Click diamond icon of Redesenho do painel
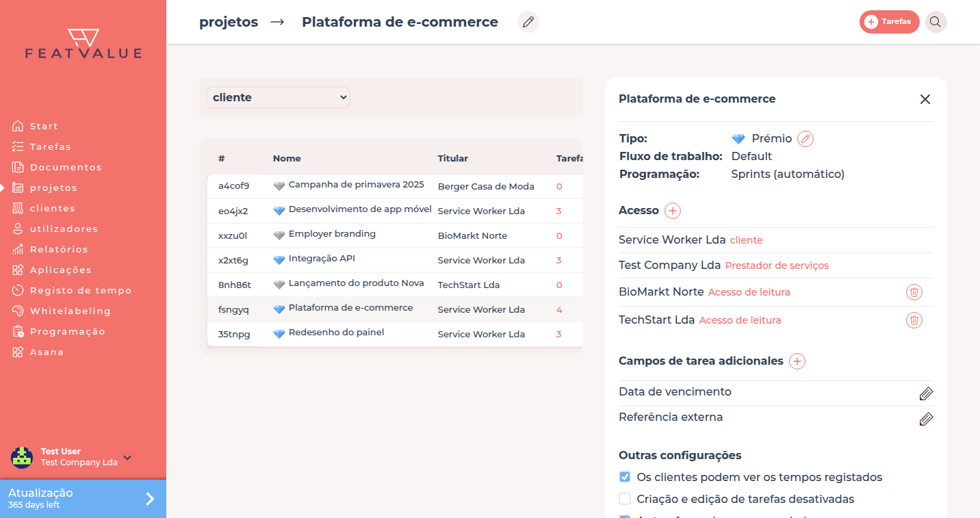The image size is (980, 518). [x=279, y=334]
